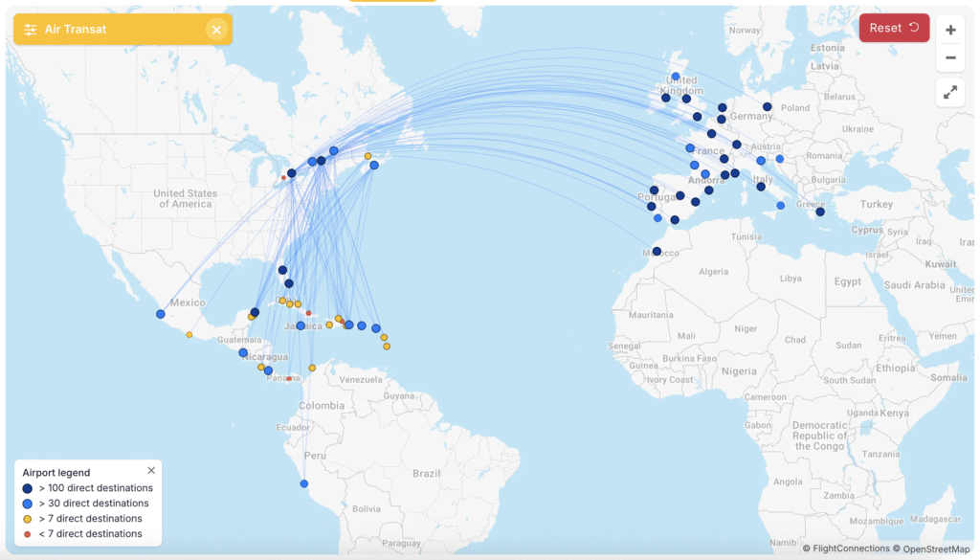Image resolution: width=980 pixels, height=560 pixels.
Task: Select the yellow airport marker in southern Mexico
Action: 189,335
